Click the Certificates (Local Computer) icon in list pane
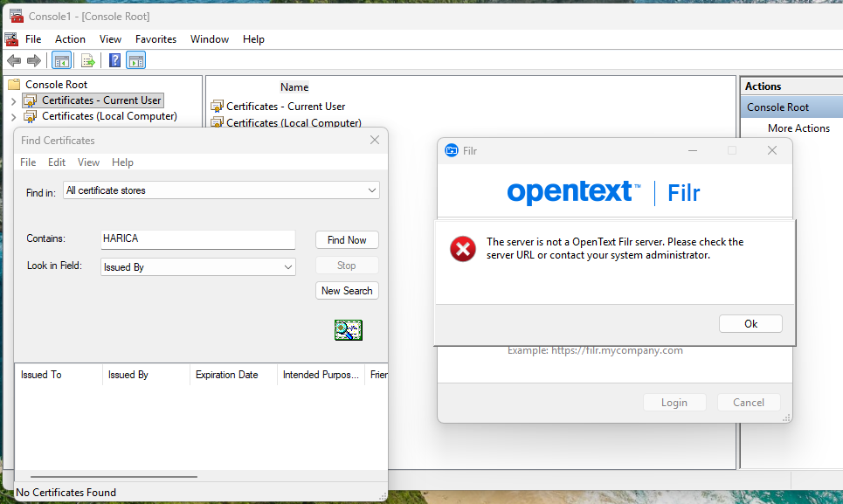Image resolution: width=843 pixels, height=504 pixels. tap(218, 122)
